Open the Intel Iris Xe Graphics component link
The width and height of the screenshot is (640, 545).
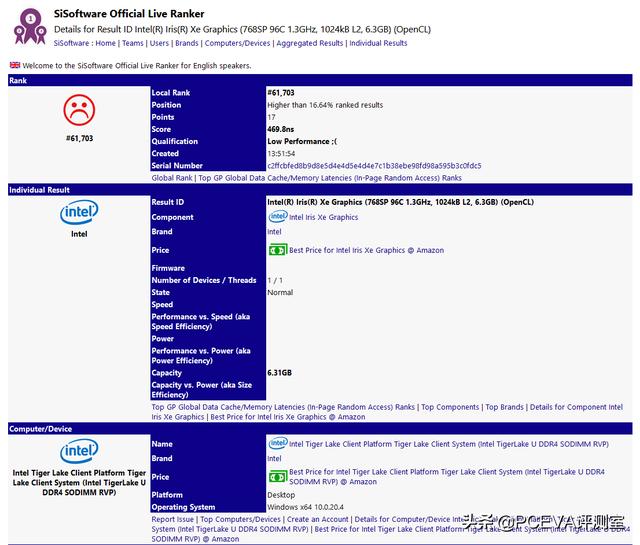323,217
